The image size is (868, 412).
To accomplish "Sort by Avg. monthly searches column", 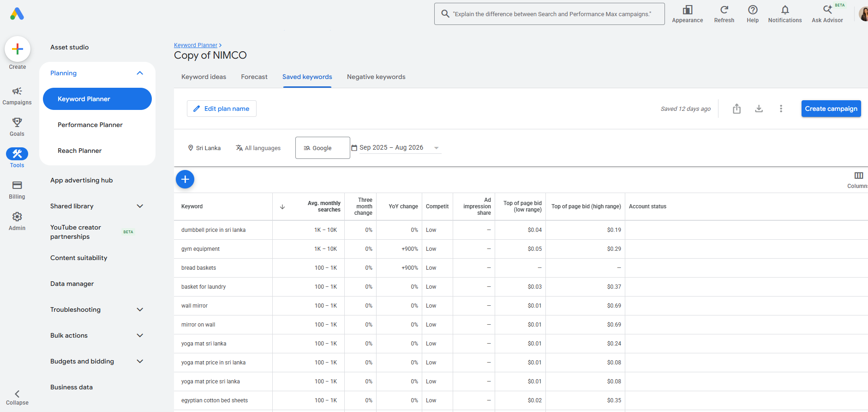I will 324,206.
